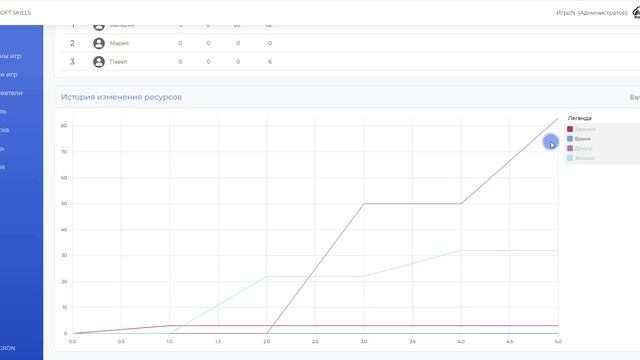This screenshot has height=360, width=640.
Task: Open the sidebar item ending in 'я игр'
Action: click(9, 75)
